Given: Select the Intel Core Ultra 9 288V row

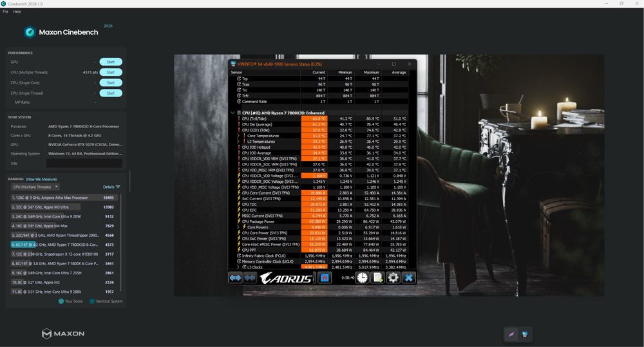Looking at the screenshot, I should [x=64, y=292].
